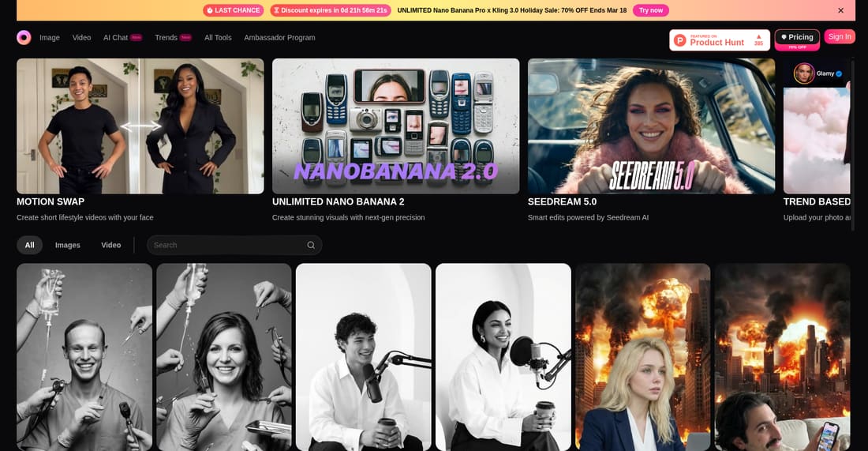Open AI Chat from navigation
Viewport: 868px width, 451px height.
point(122,38)
